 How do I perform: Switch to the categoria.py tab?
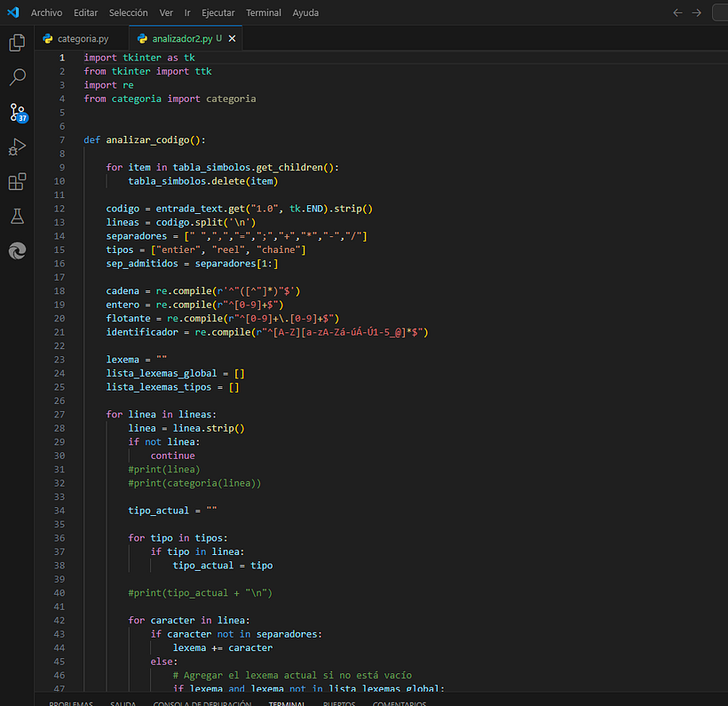point(83,39)
